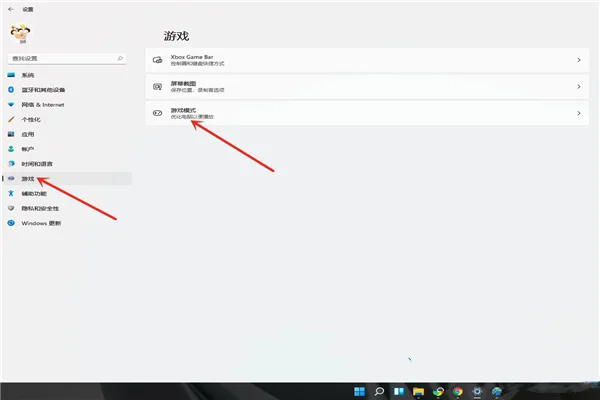600x400 pixels.
Task: Expand the Xbox Game Bar row chevron
Action: click(579, 60)
